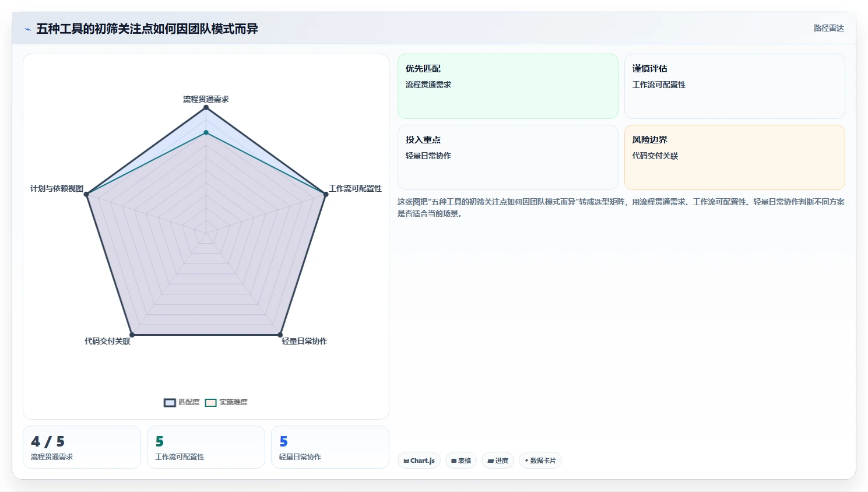Viewport: 868px width, 492px height.
Task: Click the 轻量日常协作 radar data point
Action: 280,335
